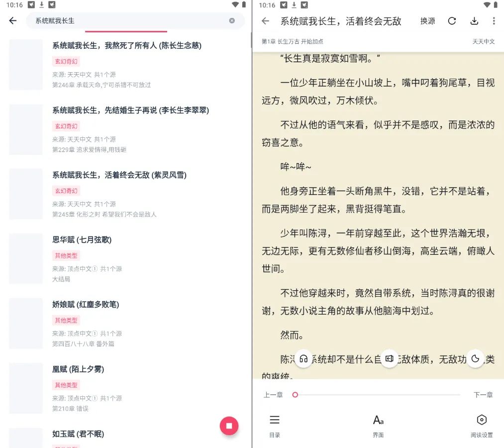Click the chapter progress slider handle

tap(295, 395)
